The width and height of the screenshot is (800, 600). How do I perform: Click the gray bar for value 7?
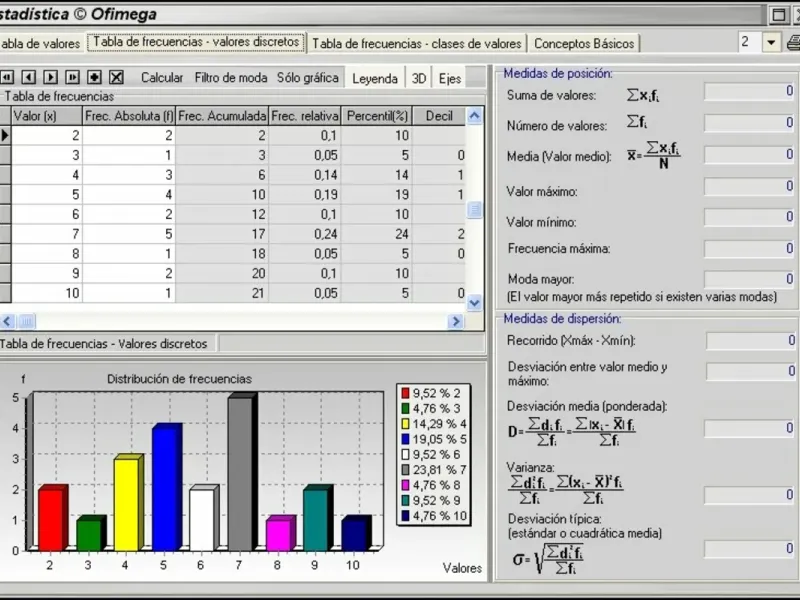pos(242,472)
